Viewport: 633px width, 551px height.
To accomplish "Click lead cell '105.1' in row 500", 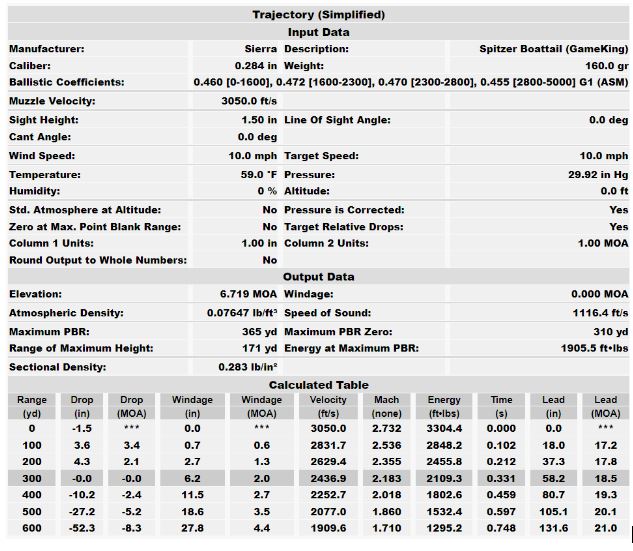I will pyautogui.click(x=553, y=512).
